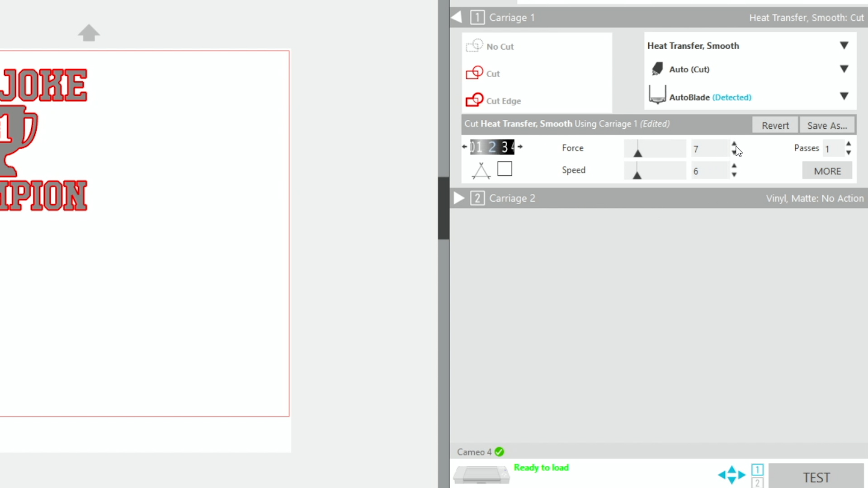
Task: Click the Save As... button
Action: (x=827, y=126)
